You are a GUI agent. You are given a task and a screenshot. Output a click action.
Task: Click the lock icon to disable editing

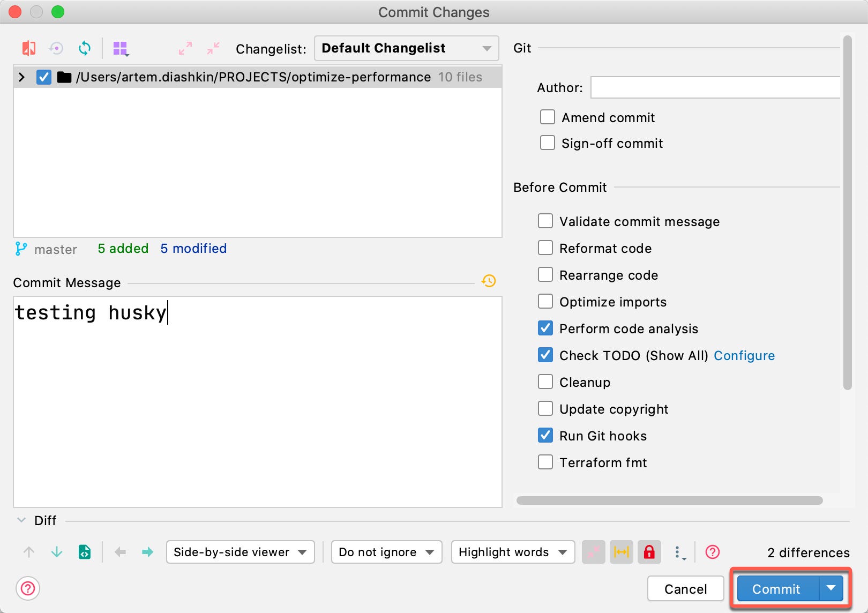pos(649,552)
